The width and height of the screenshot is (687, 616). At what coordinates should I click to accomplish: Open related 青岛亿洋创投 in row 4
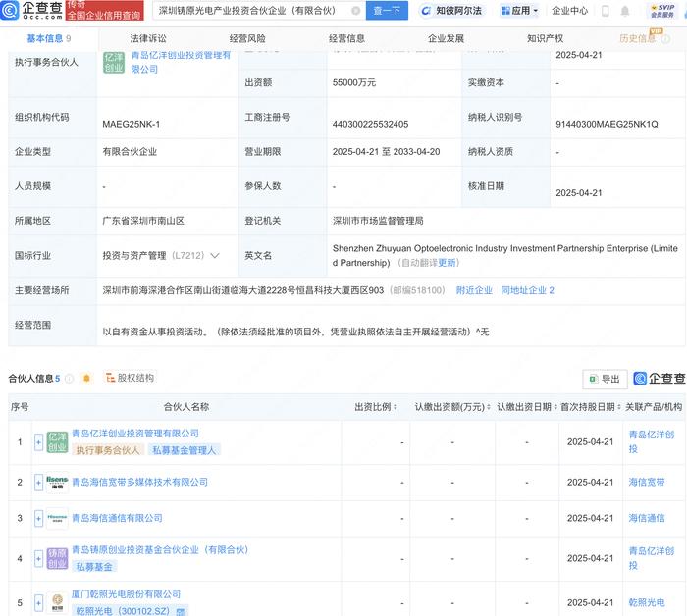pos(652,558)
